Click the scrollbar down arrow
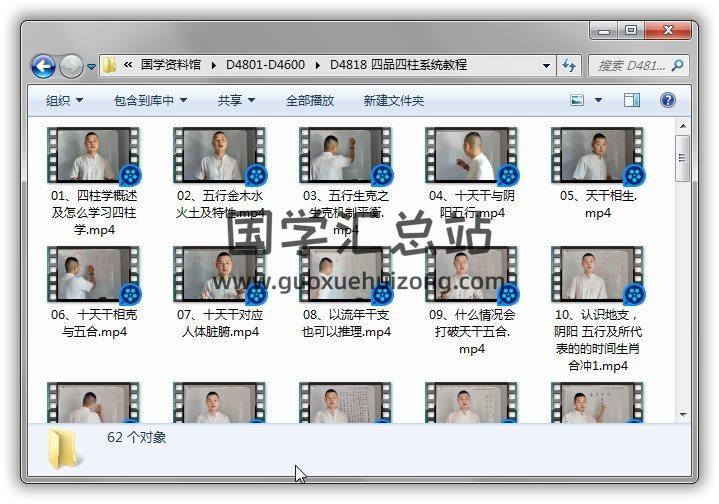 [x=683, y=415]
